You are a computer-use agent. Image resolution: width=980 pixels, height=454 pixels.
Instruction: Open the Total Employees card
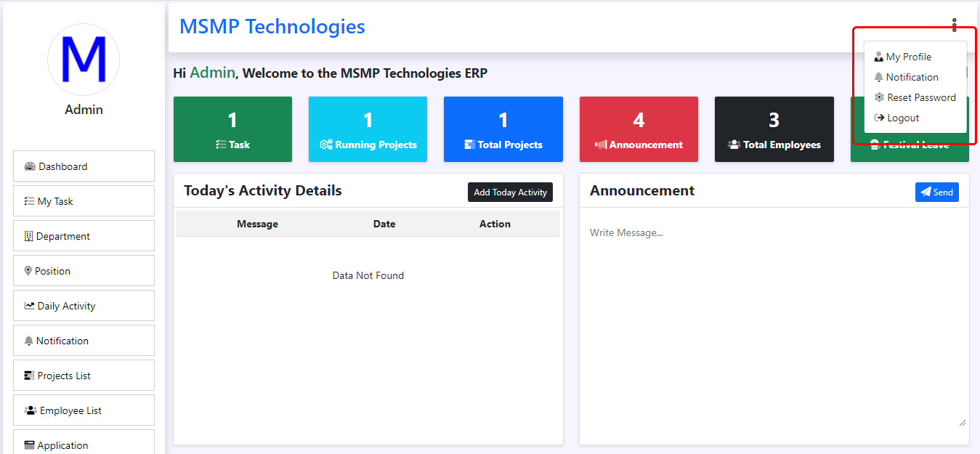774,129
